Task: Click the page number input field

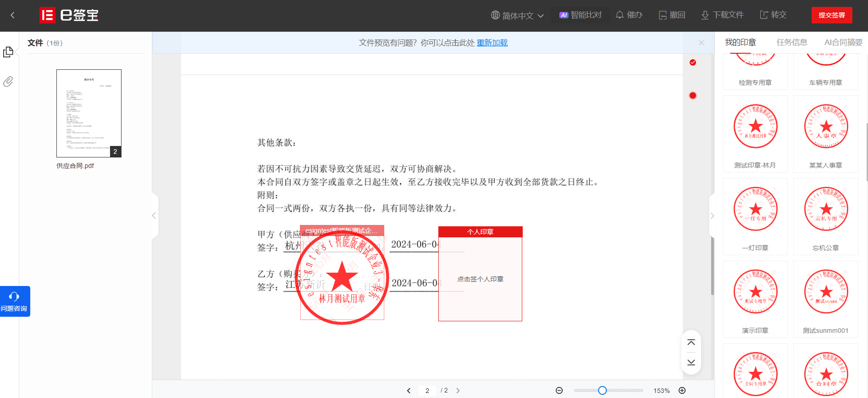Action: (x=427, y=391)
